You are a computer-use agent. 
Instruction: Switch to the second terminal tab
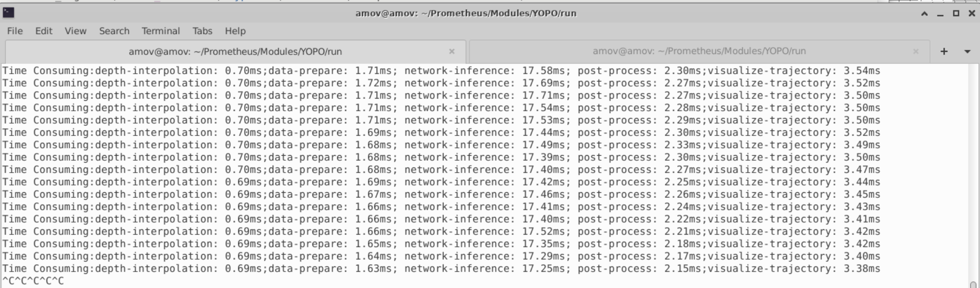(699, 51)
